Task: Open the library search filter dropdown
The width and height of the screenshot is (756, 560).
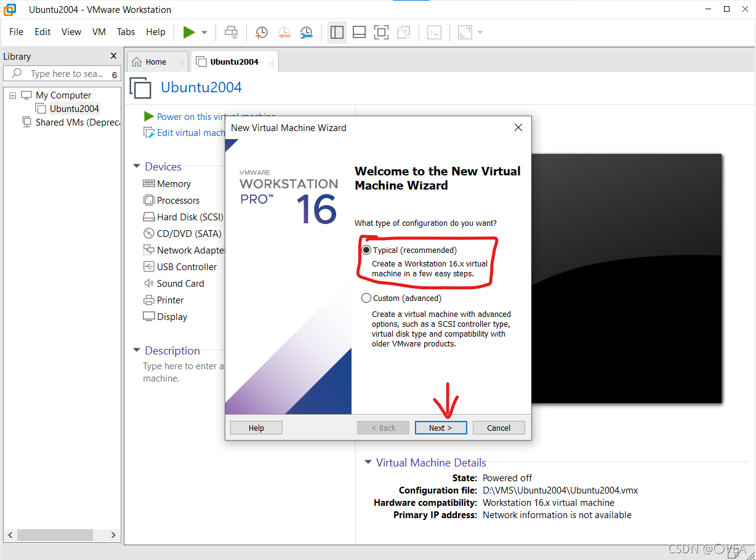Action: 115,74
